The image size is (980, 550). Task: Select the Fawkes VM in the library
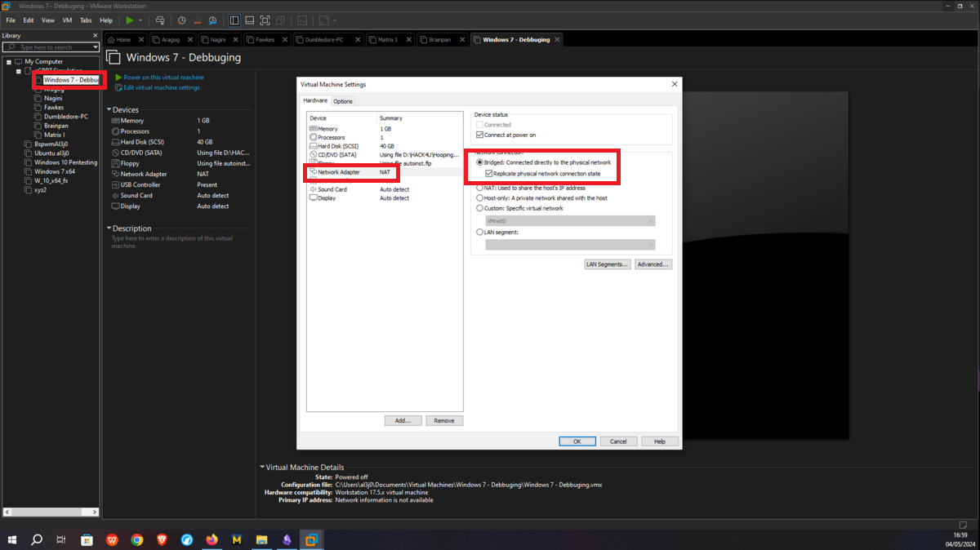click(x=54, y=107)
